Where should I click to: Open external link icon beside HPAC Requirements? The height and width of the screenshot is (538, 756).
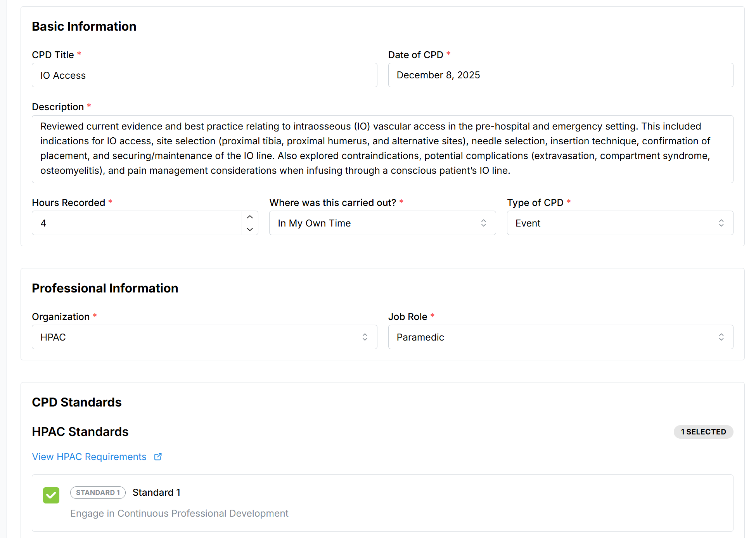click(x=158, y=457)
